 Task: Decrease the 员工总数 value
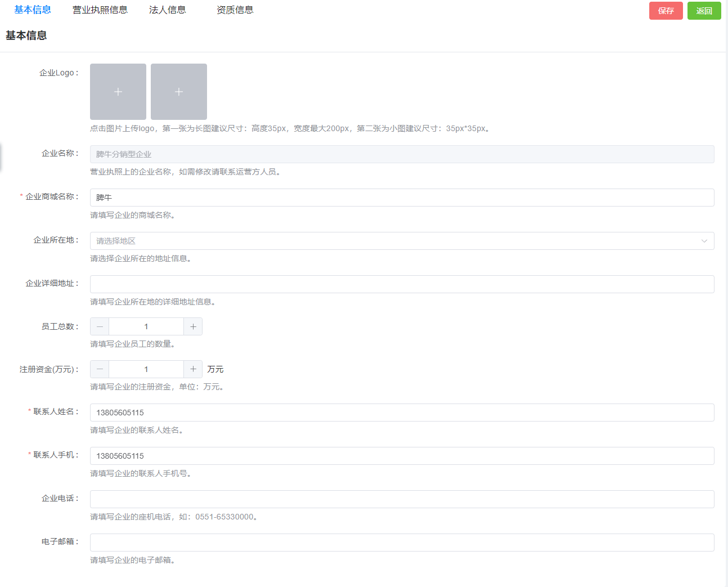point(100,326)
